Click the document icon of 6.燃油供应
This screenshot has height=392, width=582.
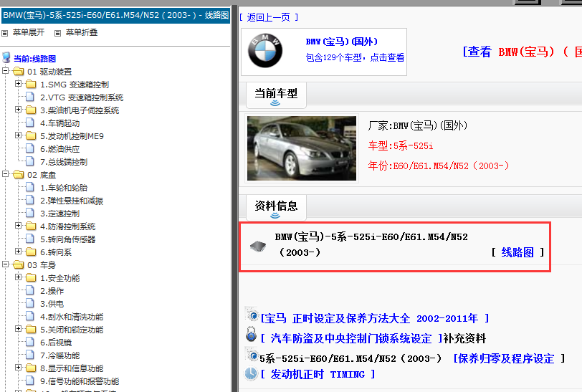[30, 148]
